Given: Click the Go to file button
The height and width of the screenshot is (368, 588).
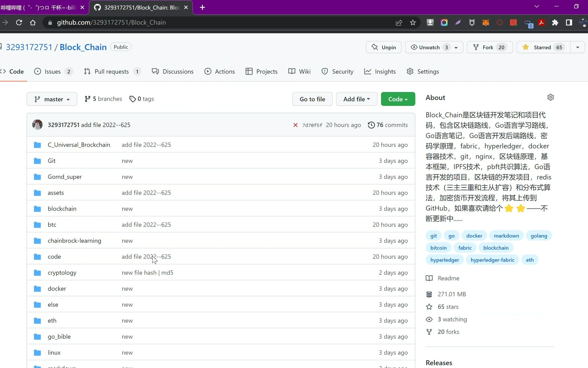Looking at the screenshot, I should pyautogui.click(x=312, y=99).
